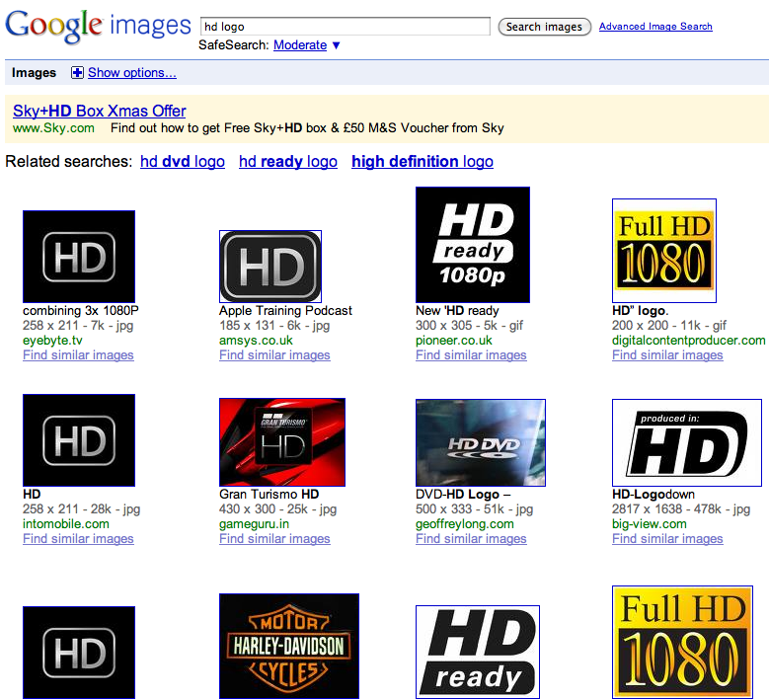
Task: Click the Google images logo
Action: coord(98,26)
